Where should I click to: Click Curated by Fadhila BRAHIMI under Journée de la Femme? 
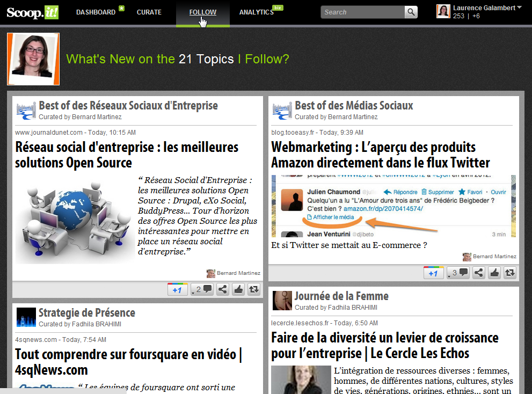click(336, 308)
